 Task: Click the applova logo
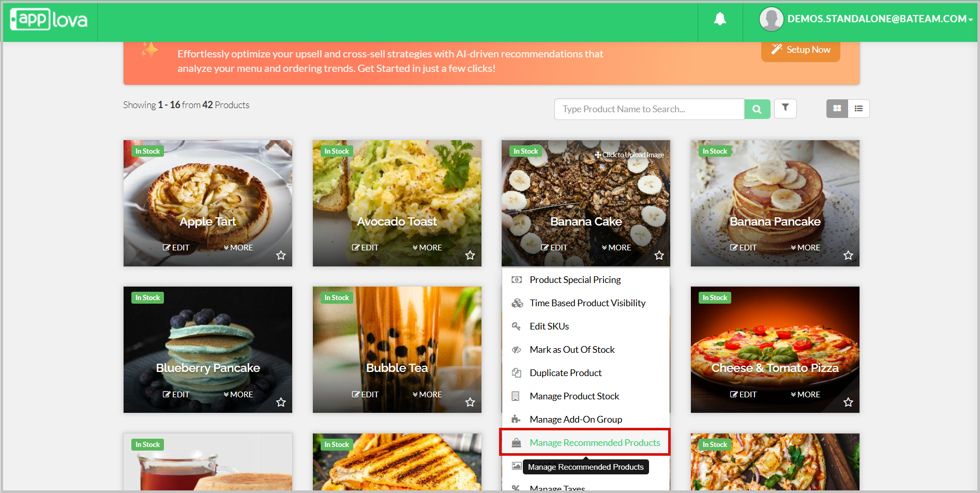[x=49, y=20]
